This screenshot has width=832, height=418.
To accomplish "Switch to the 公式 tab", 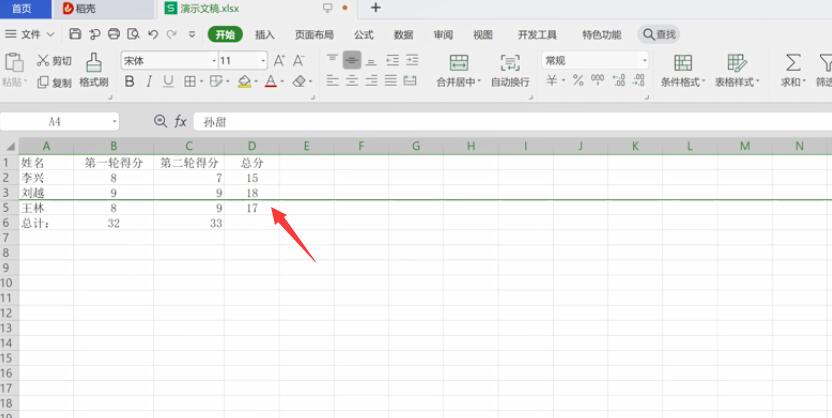I will 363,34.
